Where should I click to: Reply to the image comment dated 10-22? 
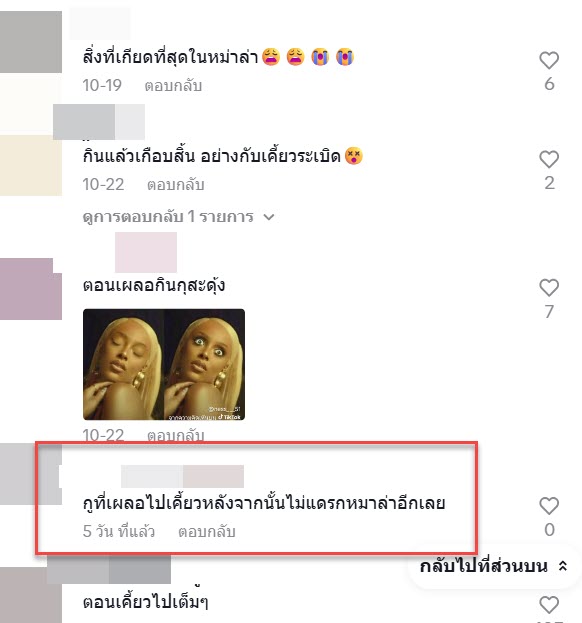tap(176, 435)
